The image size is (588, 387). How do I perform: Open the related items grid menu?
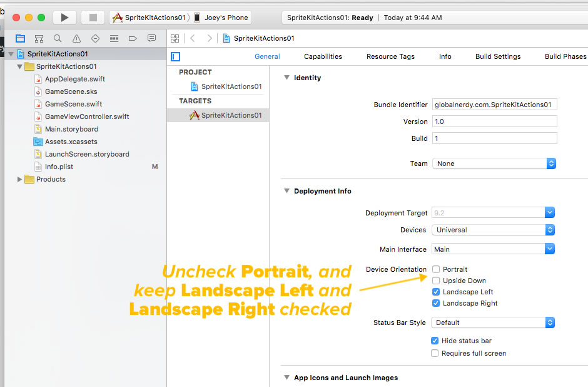[175, 38]
